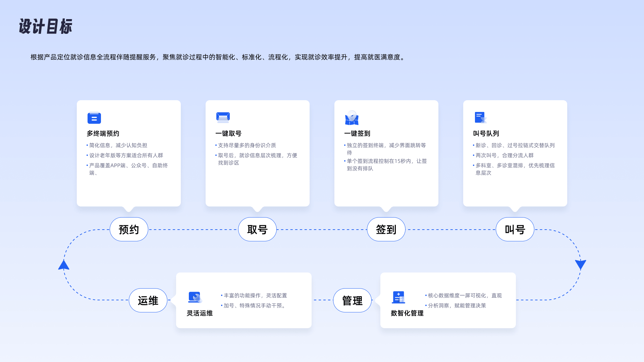The width and height of the screenshot is (644, 362).
Task: Click the 设计目标 slide title
Action: pyautogui.click(x=46, y=26)
